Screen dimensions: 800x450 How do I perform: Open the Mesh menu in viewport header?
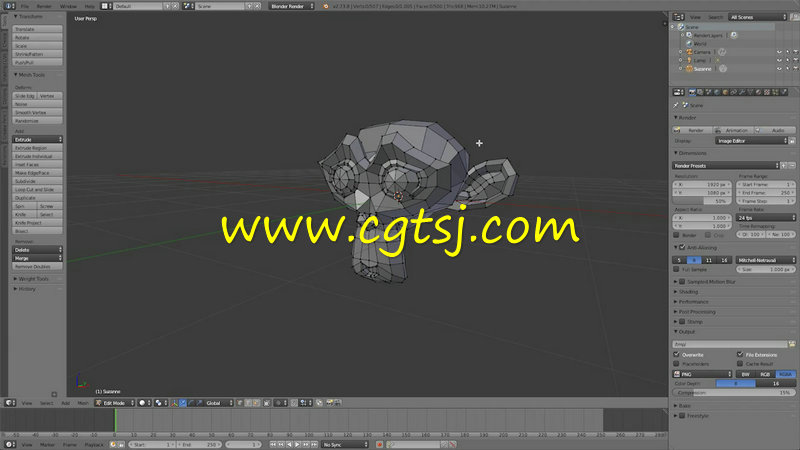[x=83, y=403]
